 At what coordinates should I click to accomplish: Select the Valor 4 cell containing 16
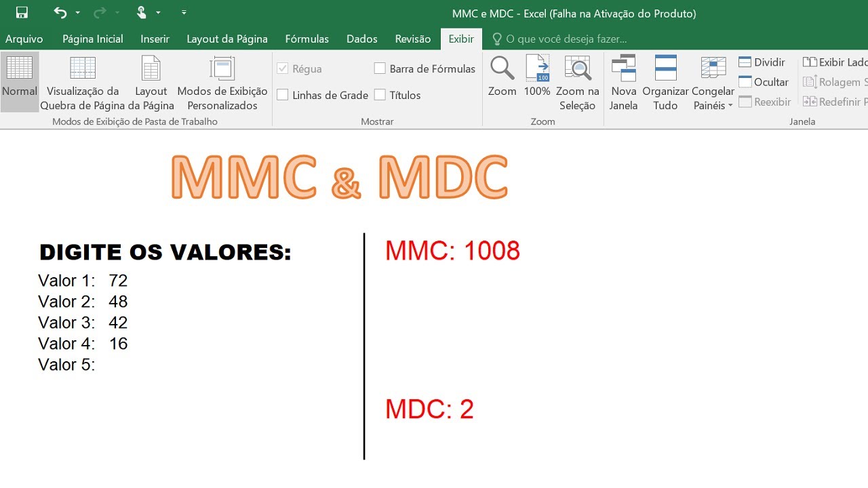[118, 344]
